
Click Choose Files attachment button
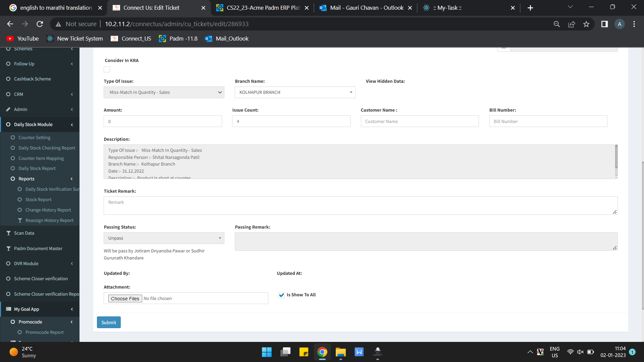(x=125, y=298)
